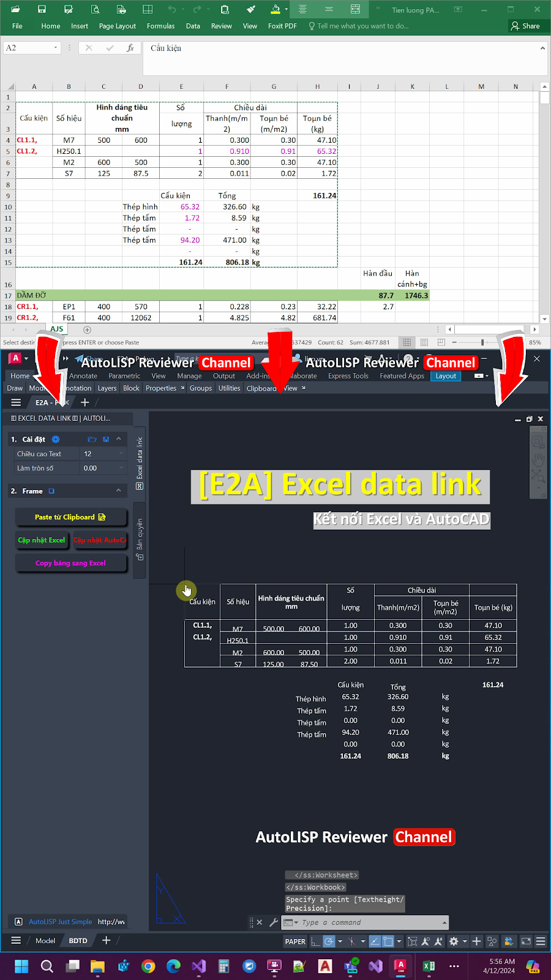Click the Share button in Excel
Screen dimensions: 551x980
525,26
